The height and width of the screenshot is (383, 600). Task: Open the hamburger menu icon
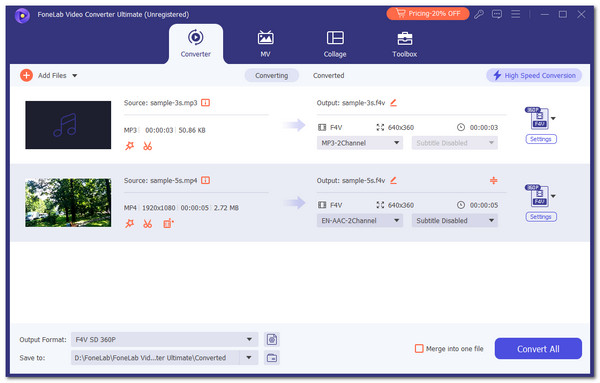tap(515, 14)
